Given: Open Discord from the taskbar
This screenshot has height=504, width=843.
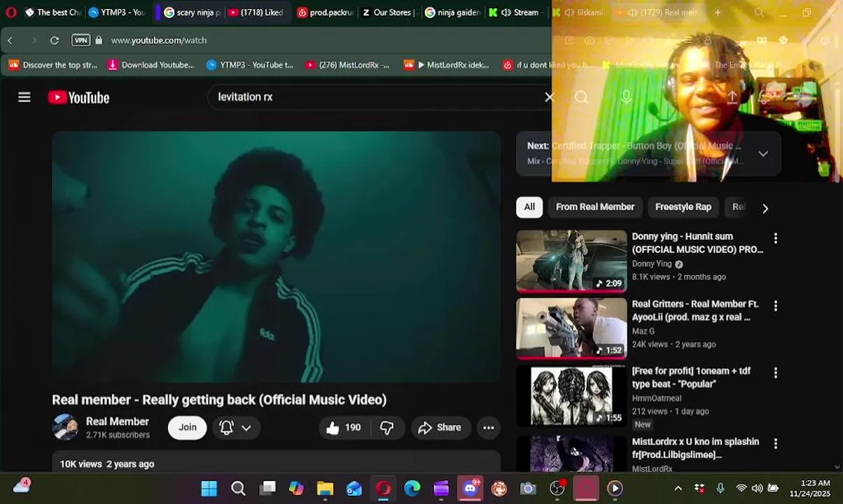Looking at the screenshot, I should click(x=471, y=488).
